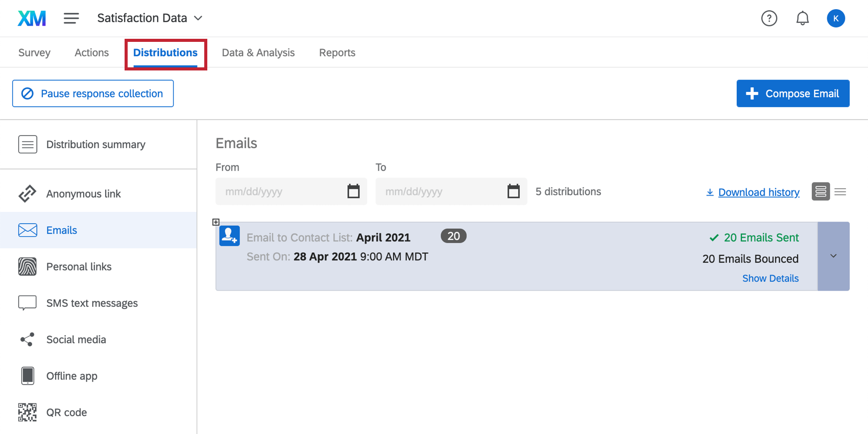Open the April 2021 distribution options dropdown
This screenshot has width=868, height=434.
[x=833, y=256]
